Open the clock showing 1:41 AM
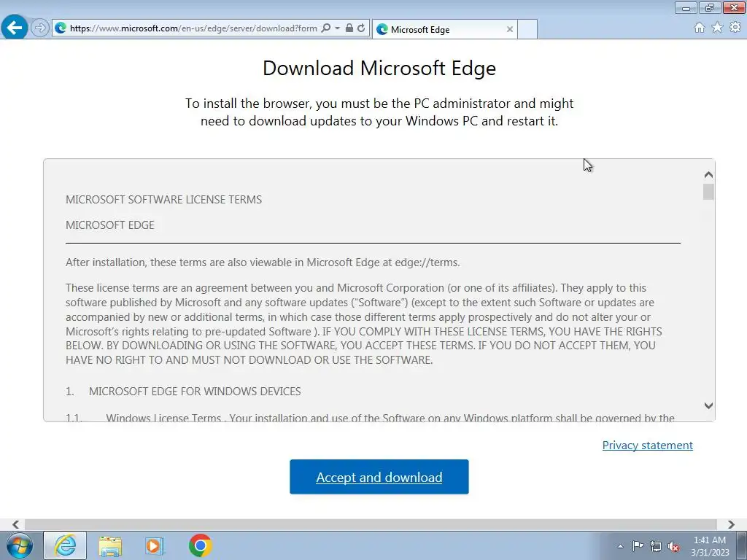 pos(710,546)
